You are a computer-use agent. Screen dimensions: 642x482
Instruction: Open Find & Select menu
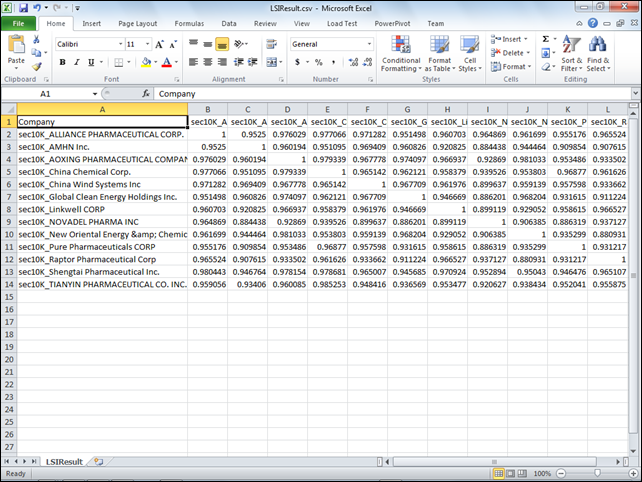point(598,54)
